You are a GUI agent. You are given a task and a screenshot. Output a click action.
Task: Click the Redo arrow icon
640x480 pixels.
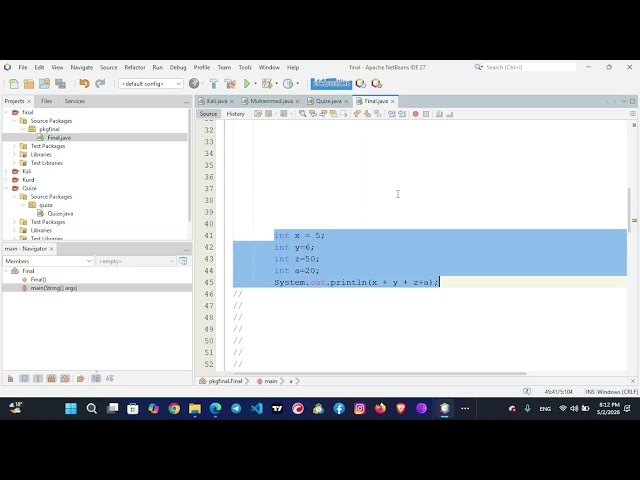100,84
